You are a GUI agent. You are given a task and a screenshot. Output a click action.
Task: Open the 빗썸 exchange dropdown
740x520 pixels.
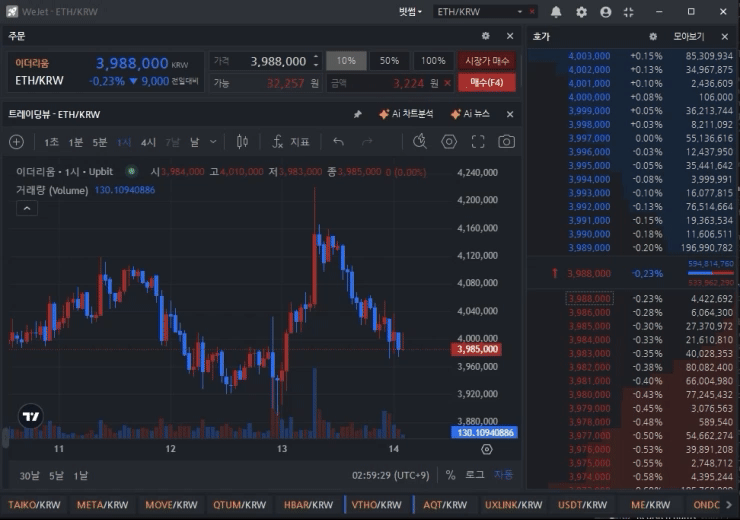pyautogui.click(x=410, y=12)
